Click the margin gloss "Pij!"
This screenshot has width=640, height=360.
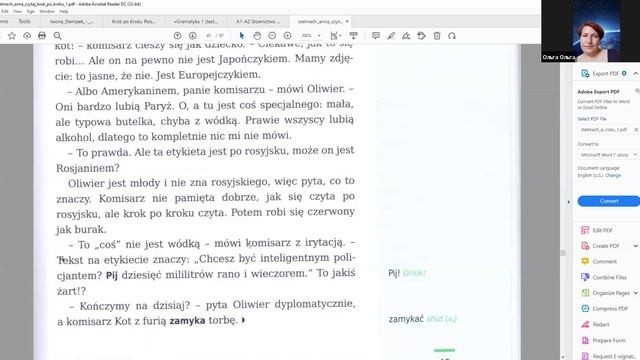[x=394, y=273]
